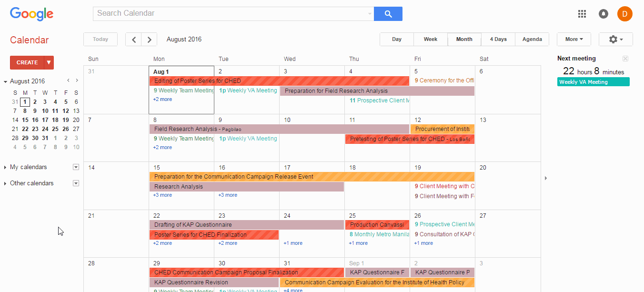
Task: Open Communication Campaign Evaluation Institute of Health Policy
Action: 377,282
